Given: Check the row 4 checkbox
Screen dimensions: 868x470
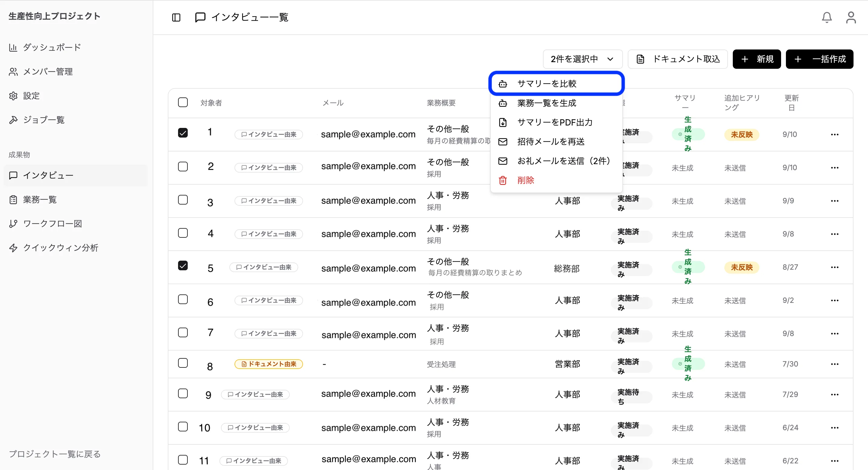Looking at the screenshot, I should click(183, 233).
